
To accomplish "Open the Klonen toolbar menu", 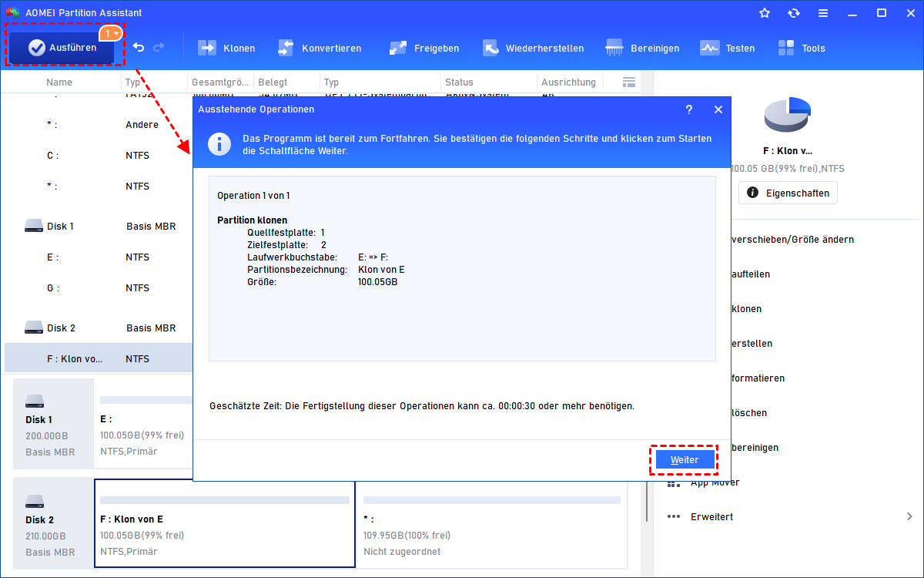I will pyautogui.click(x=226, y=48).
